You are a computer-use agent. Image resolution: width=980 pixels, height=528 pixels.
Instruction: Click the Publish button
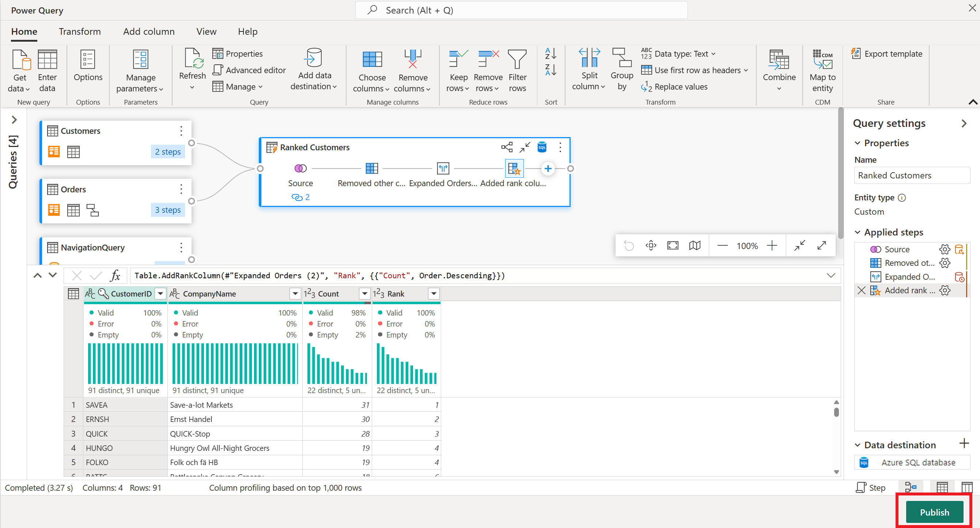[x=935, y=512]
